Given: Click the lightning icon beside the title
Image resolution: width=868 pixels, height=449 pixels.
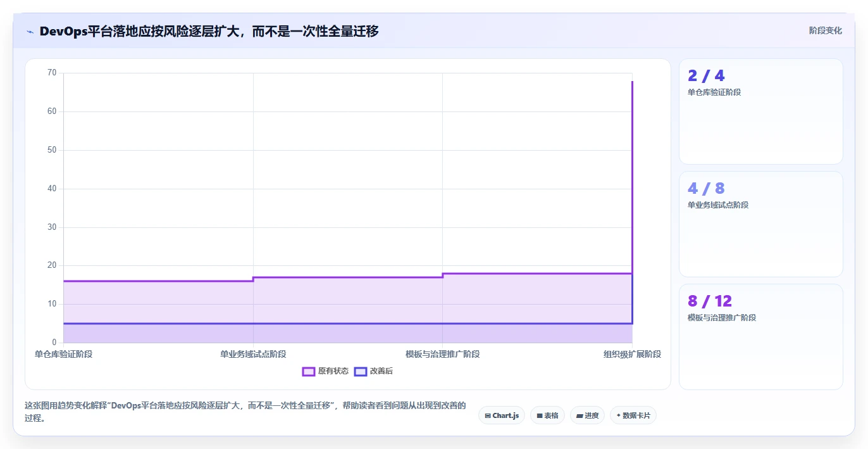Looking at the screenshot, I should click(30, 31).
